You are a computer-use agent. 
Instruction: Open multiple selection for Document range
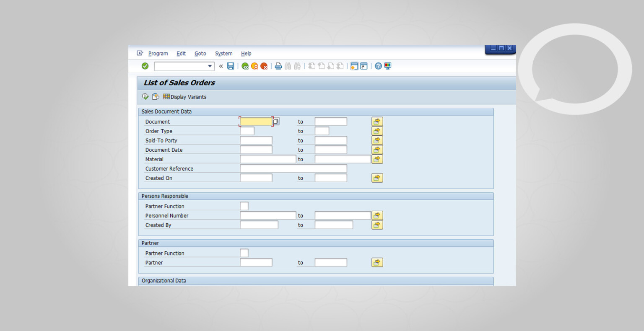pos(377,121)
